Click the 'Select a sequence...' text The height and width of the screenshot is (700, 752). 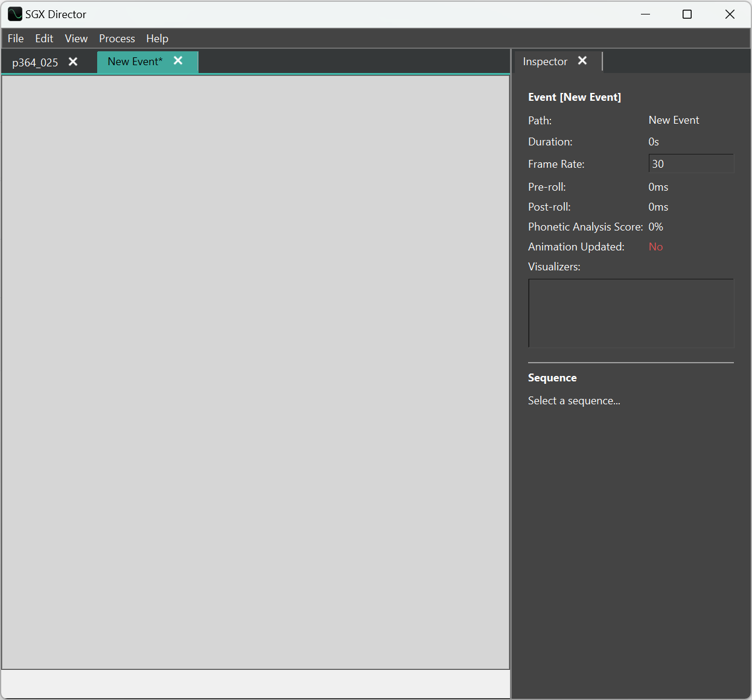574,401
